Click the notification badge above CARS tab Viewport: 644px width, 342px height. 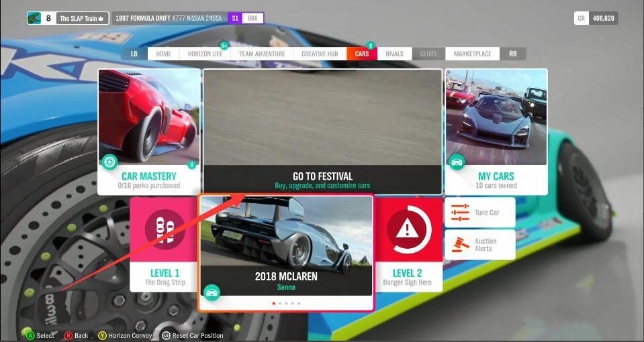(x=371, y=46)
